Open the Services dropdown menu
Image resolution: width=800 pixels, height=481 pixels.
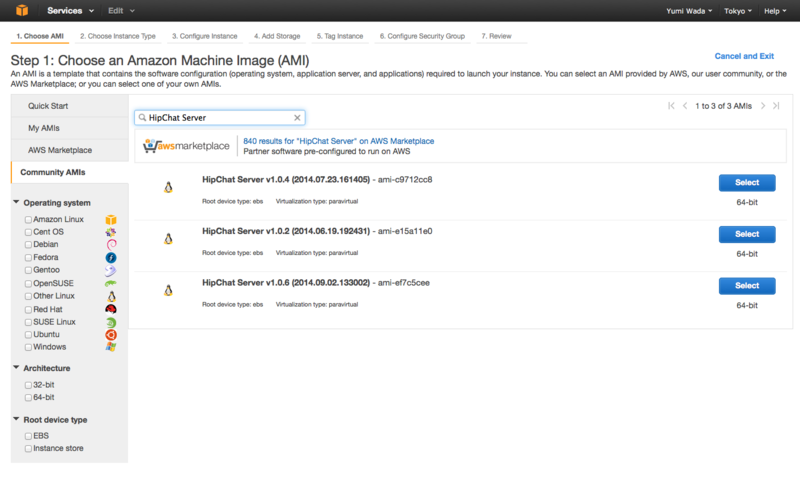[x=70, y=11]
